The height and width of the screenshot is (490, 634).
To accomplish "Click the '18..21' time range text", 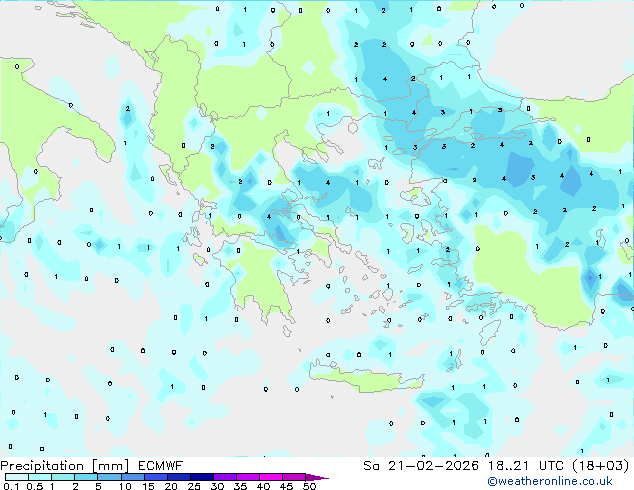I will click(x=508, y=466).
